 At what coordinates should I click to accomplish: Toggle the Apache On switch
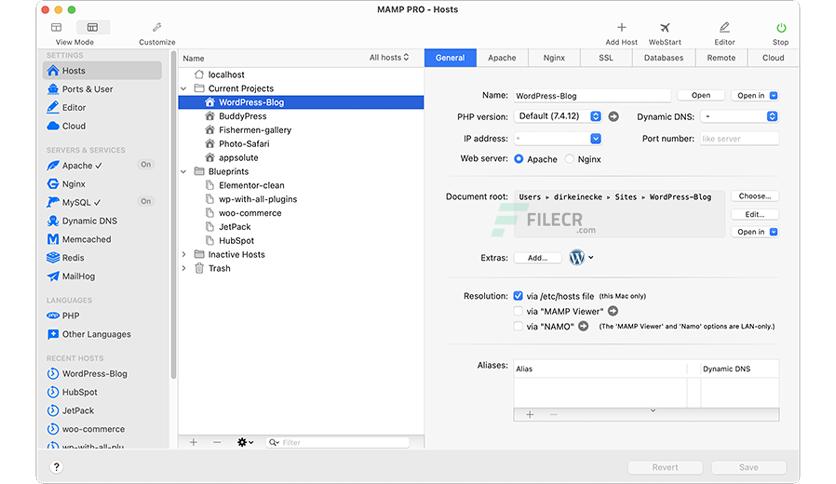coord(146,165)
